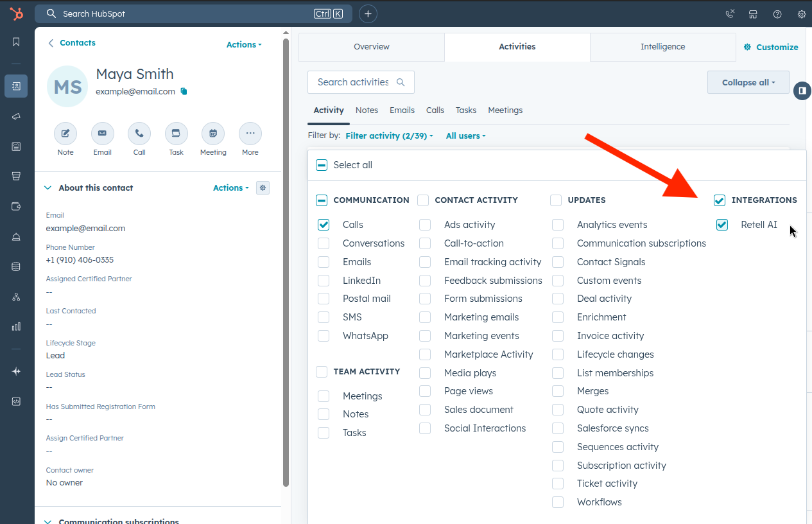Open the Reporting bar chart icon
Image resolution: width=812 pixels, height=524 pixels.
pyautogui.click(x=16, y=326)
